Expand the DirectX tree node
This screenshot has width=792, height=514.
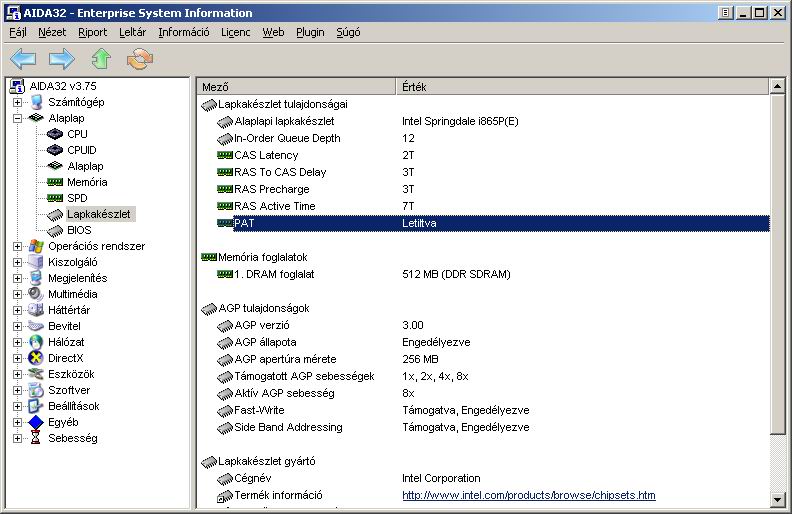coord(17,358)
